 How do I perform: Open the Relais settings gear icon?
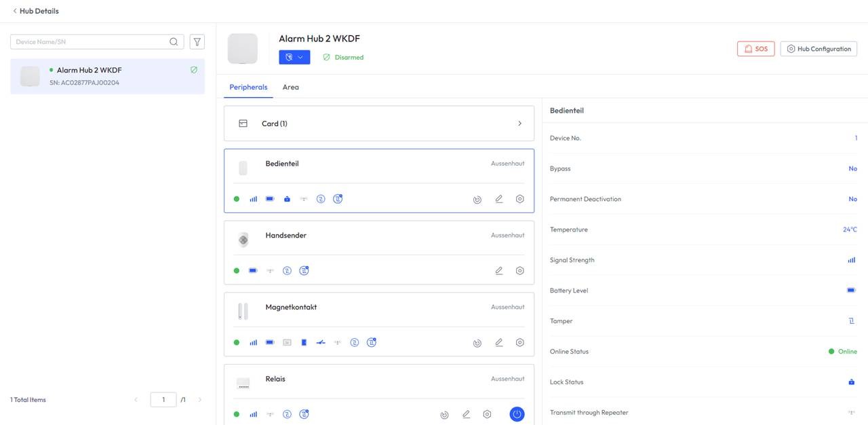pos(487,414)
